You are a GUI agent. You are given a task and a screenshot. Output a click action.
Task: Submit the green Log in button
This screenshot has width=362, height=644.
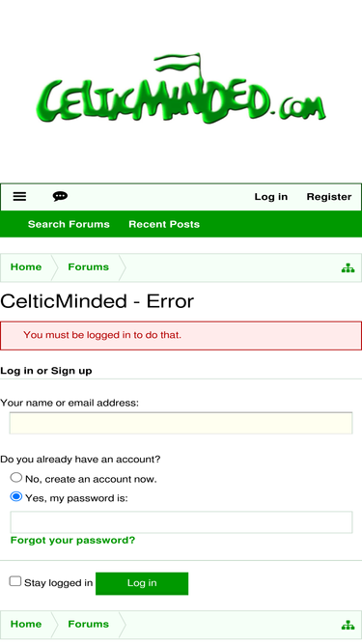click(x=142, y=583)
